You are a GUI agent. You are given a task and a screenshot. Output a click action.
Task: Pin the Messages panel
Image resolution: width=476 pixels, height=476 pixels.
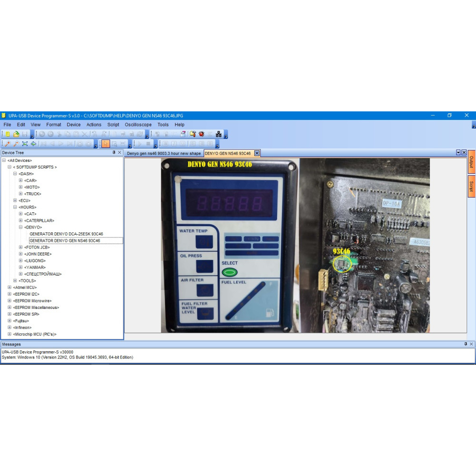466,344
